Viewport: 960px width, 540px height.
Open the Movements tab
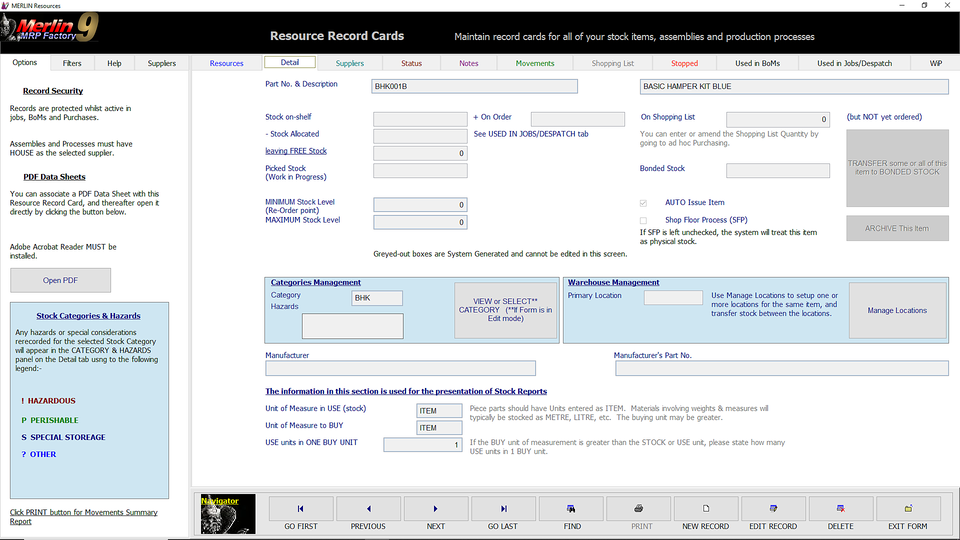click(x=535, y=63)
